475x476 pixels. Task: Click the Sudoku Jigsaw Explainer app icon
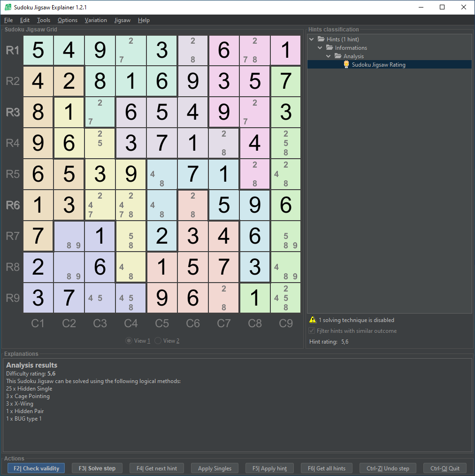pos(8,7)
